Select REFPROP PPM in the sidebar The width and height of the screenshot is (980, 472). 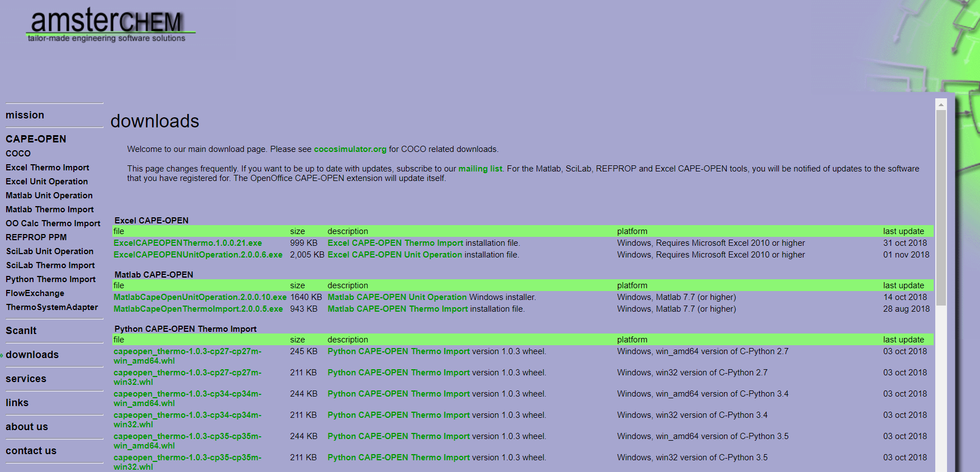[x=36, y=237]
